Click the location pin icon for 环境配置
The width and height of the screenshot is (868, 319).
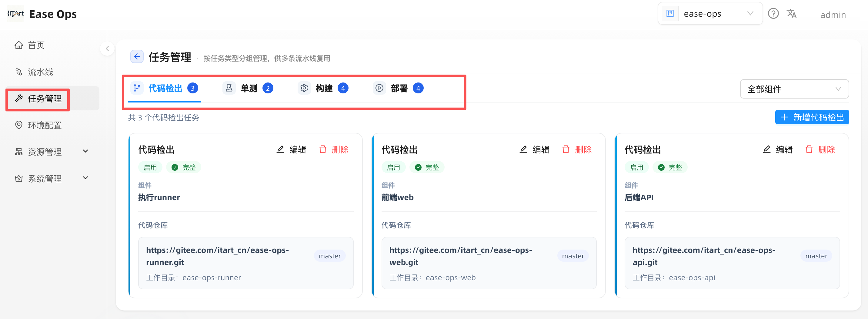coord(19,125)
